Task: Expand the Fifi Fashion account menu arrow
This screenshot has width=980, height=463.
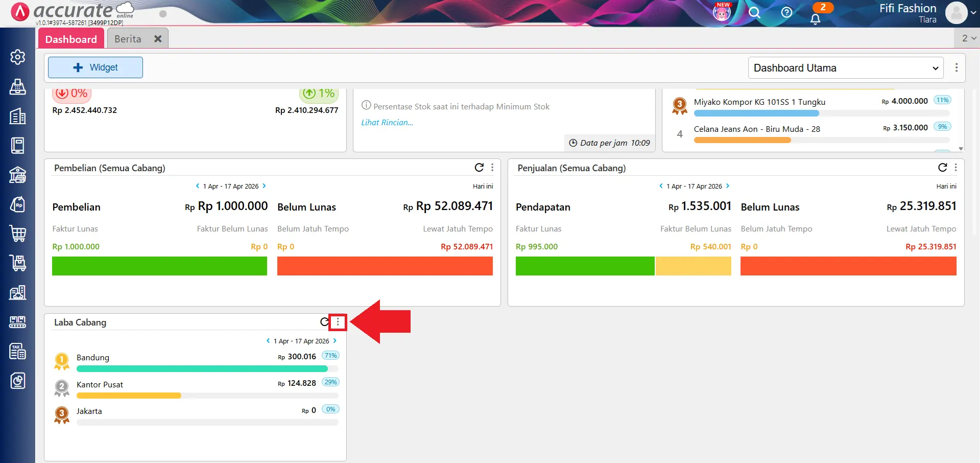Action: click(x=973, y=13)
